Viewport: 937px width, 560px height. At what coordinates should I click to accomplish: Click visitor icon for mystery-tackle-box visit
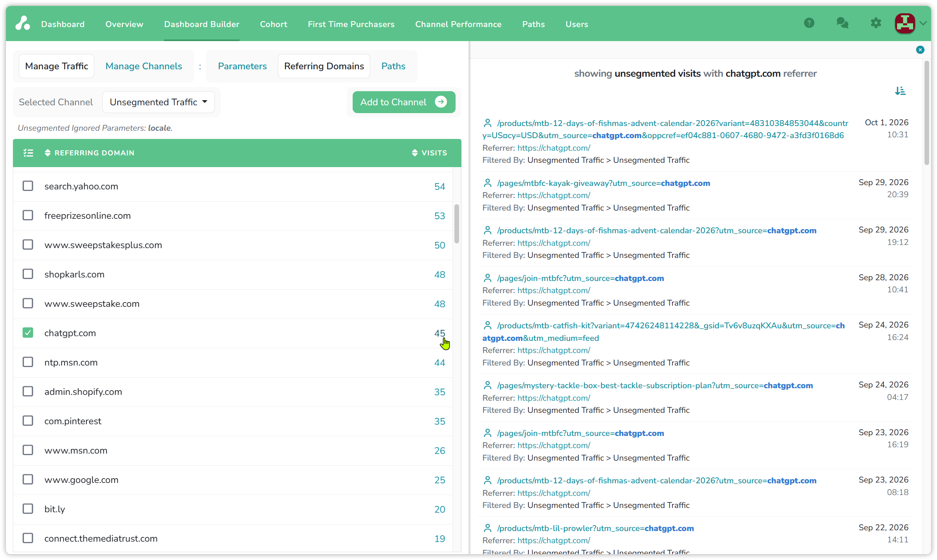488,385
